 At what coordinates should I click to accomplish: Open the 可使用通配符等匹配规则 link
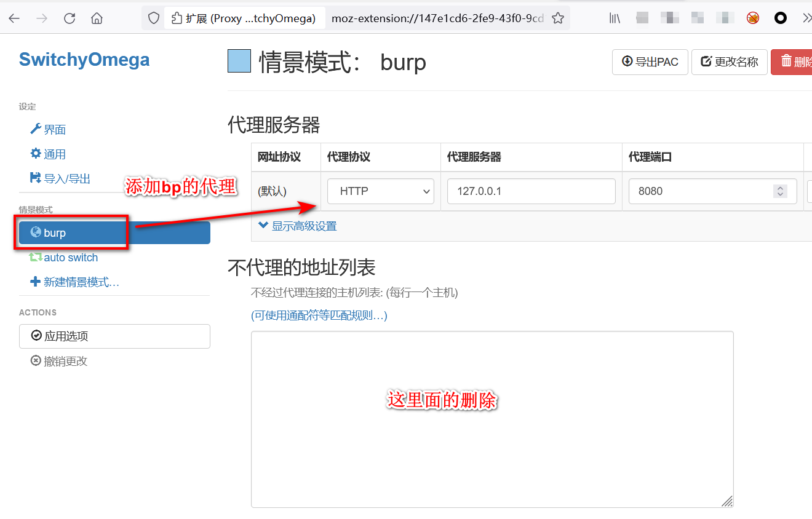tap(319, 315)
